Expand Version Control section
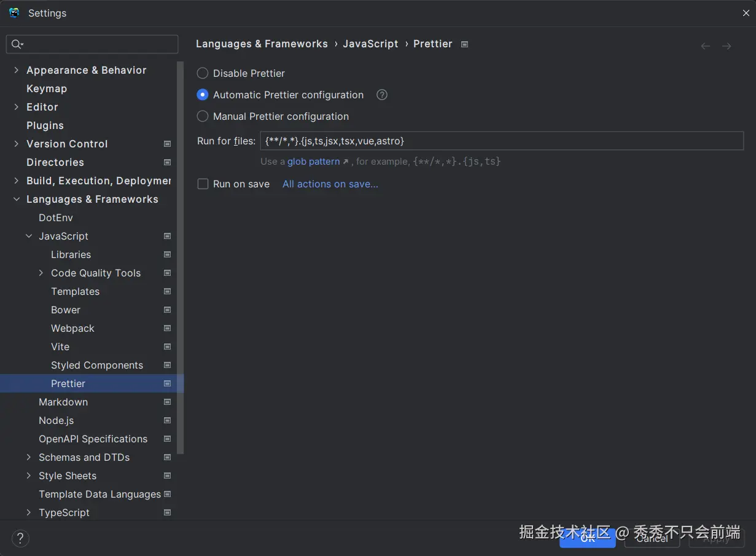Viewport: 756px width, 556px height. (16, 144)
